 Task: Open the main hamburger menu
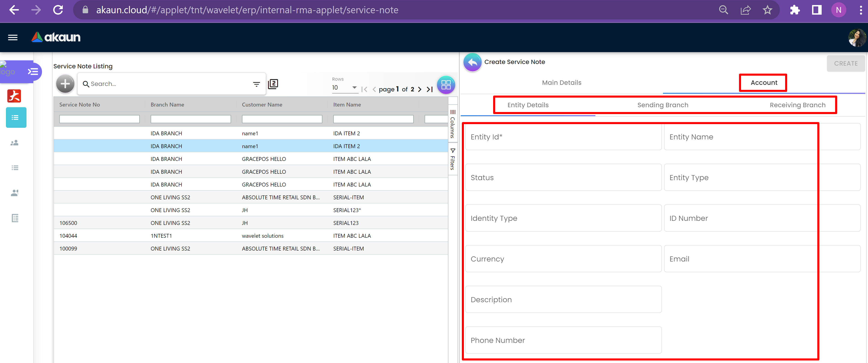pyautogui.click(x=13, y=37)
